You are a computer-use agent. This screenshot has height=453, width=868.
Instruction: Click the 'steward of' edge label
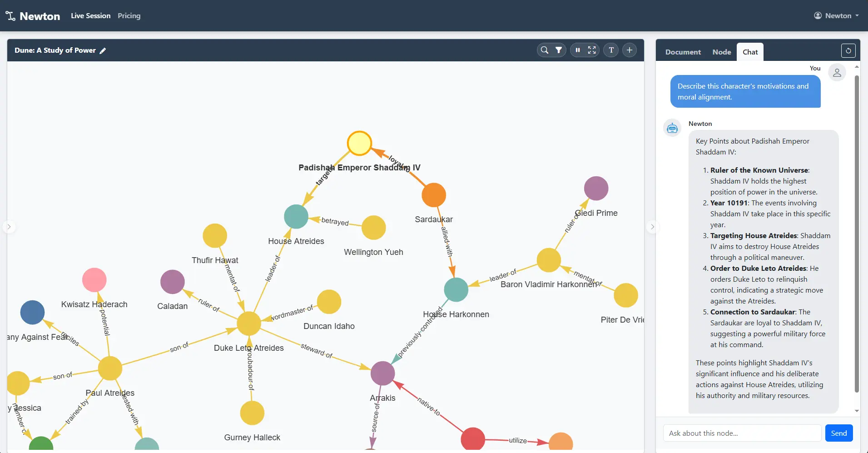click(317, 350)
